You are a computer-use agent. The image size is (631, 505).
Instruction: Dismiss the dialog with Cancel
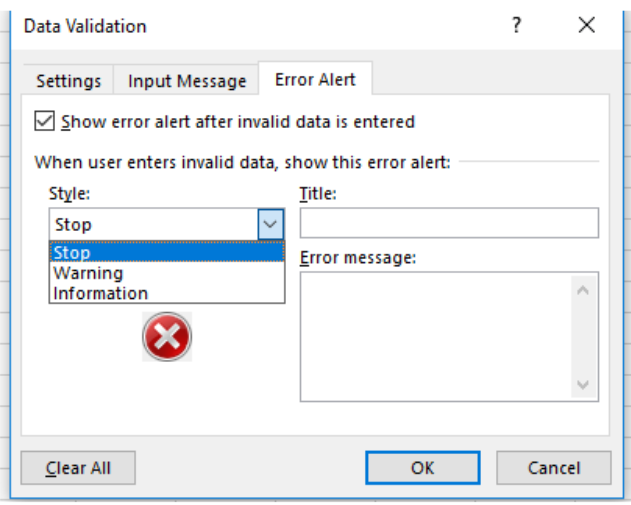tap(554, 468)
